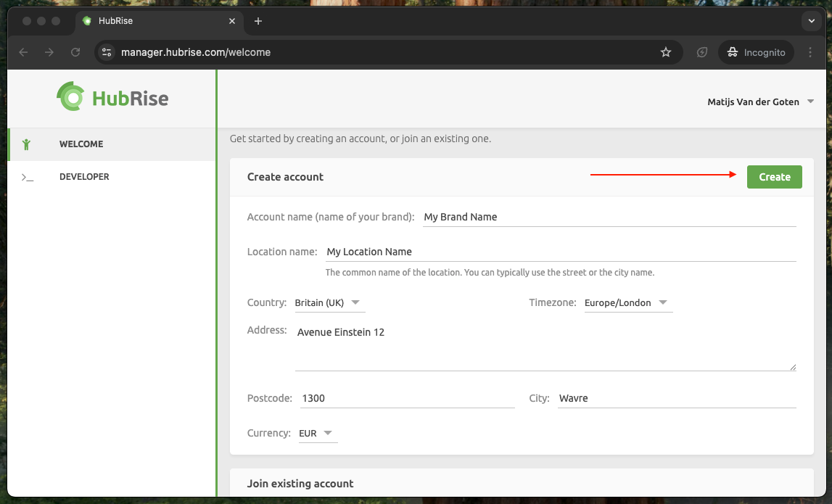Screen dimensions: 832x504
Task: Open the Timezone dropdown set to Europe/London
Action: (627, 302)
